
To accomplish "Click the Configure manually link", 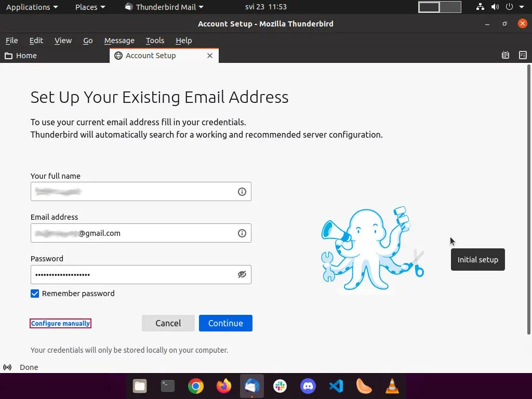I will 60,324.
